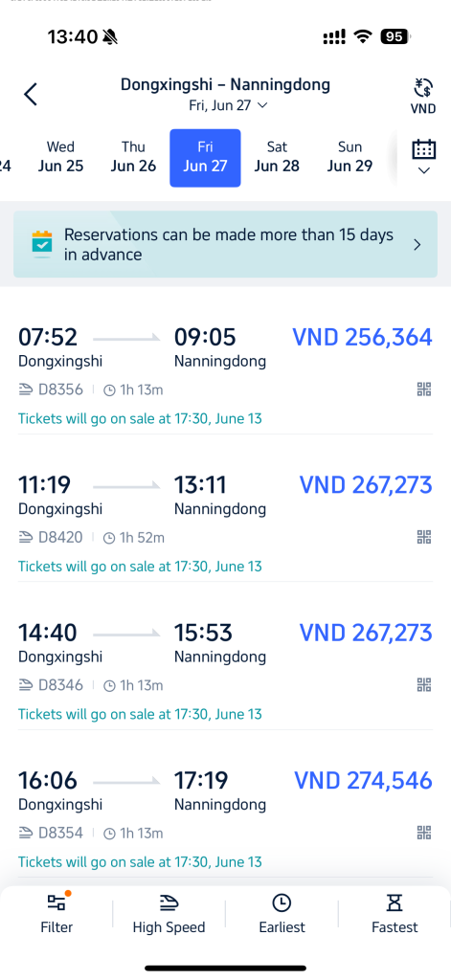This screenshot has height=980, width=451.
Task: Tap the back arrow icon
Action: [31, 95]
